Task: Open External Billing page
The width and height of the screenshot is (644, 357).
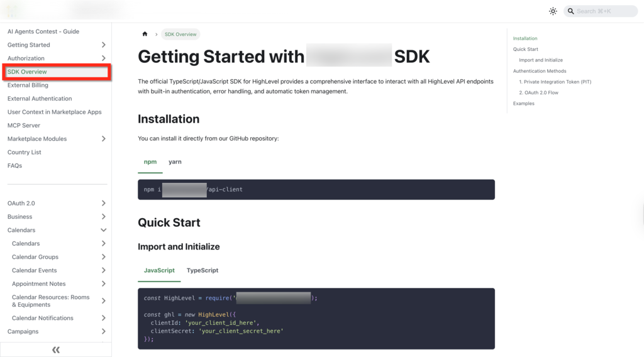Action: [28, 85]
